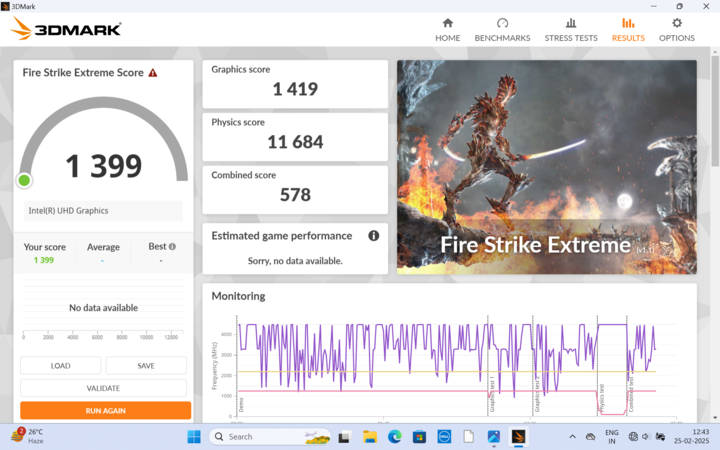Click the green 'Your score' value 1 399

(x=44, y=260)
